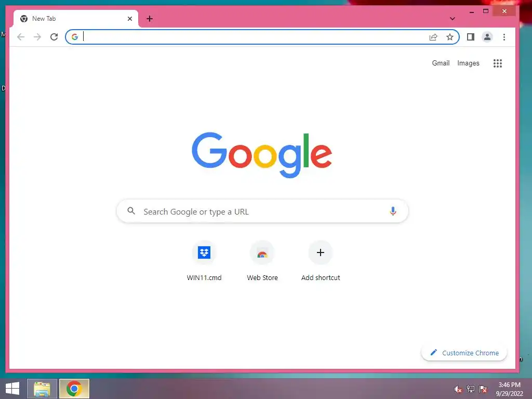532x399 pixels.
Task: Select the New Tab tab
Action: 76,19
